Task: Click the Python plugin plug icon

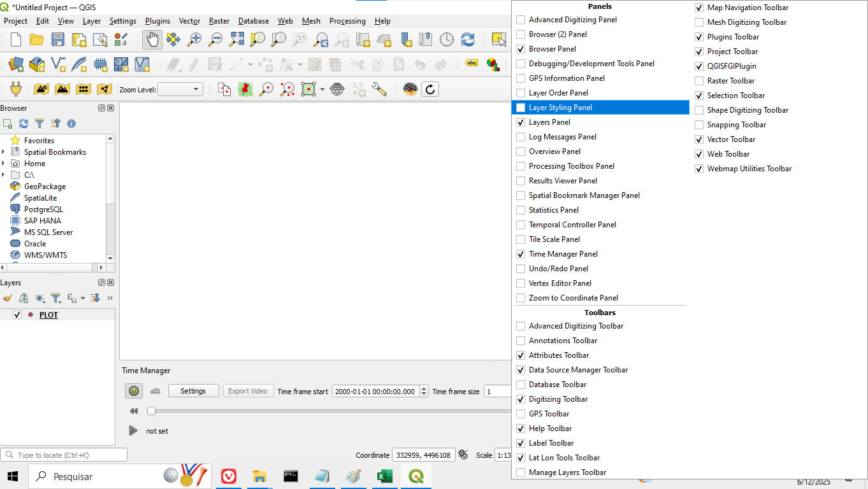Action: (16, 89)
